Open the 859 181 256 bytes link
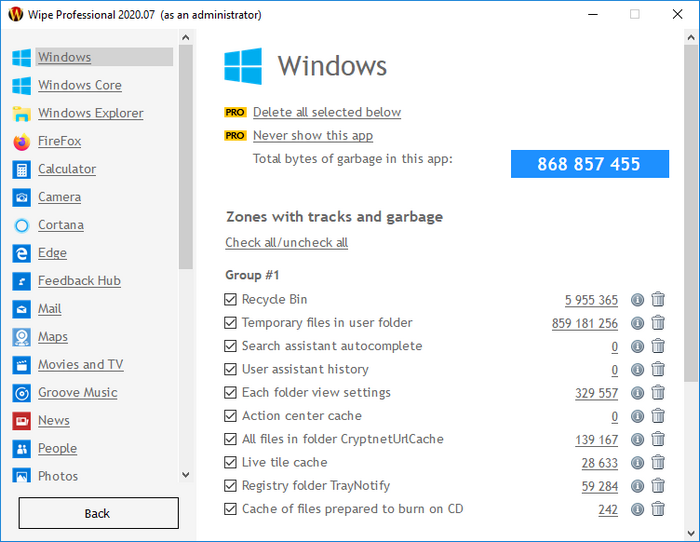Image resolution: width=700 pixels, height=542 pixels. tap(585, 323)
